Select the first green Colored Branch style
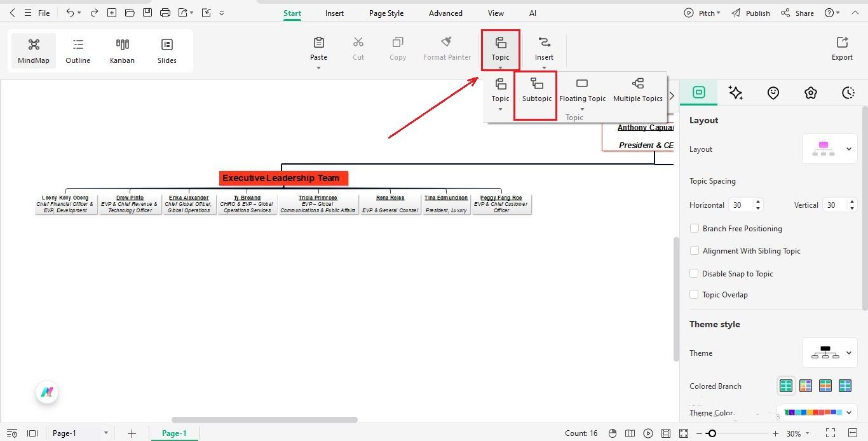This screenshot has width=868, height=441. pos(786,386)
